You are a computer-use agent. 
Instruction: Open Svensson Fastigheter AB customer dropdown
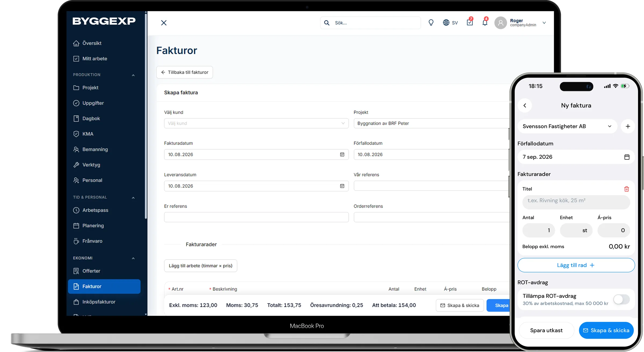[x=567, y=126]
